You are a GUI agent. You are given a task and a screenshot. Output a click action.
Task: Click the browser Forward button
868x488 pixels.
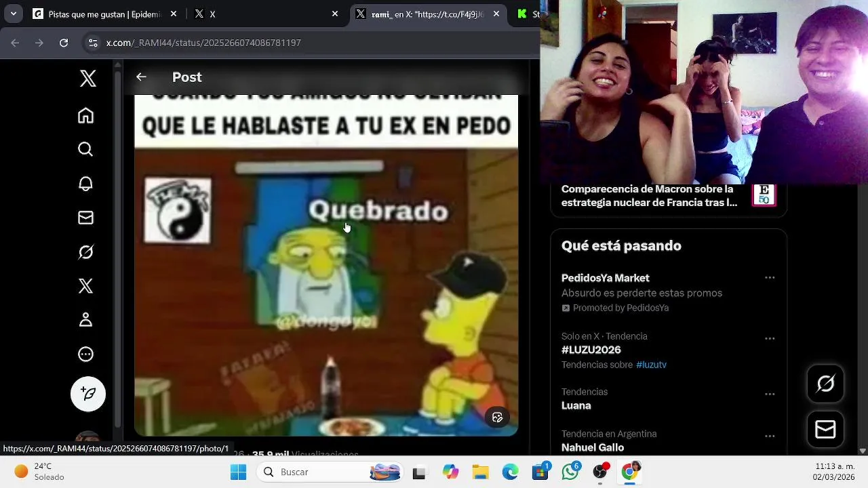[39, 43]
